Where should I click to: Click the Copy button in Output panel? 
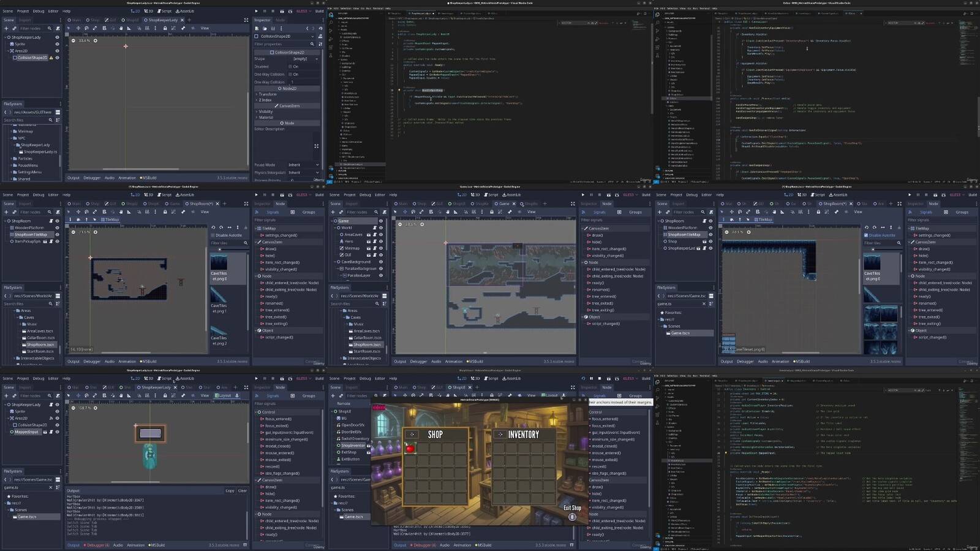pos(230,490)
